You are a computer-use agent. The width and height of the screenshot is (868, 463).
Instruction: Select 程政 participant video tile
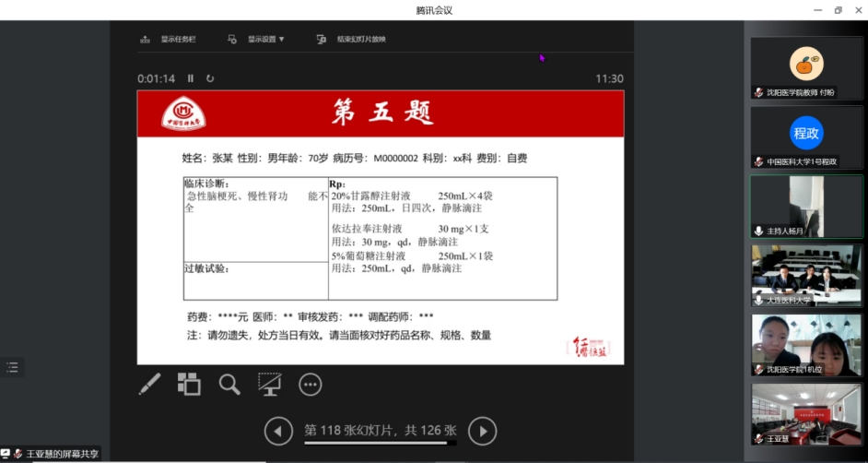click(x=806, y=133)
